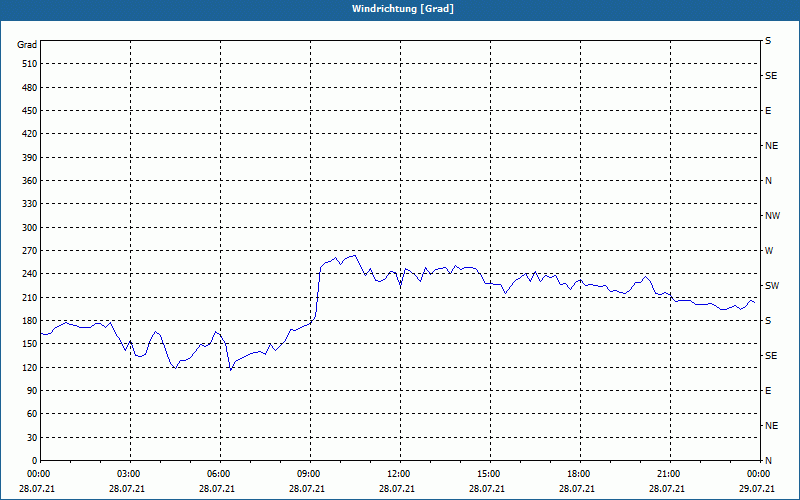The height and width of the screenshot is (500, 800).
Task: Select the 210 value on the degree axis
Action: (x=30, y=297)
